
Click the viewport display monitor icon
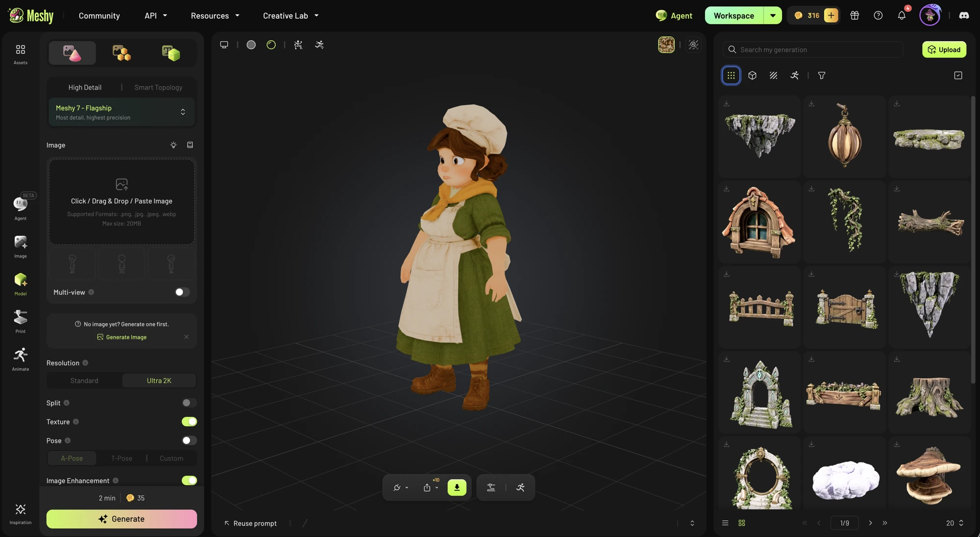224,45
